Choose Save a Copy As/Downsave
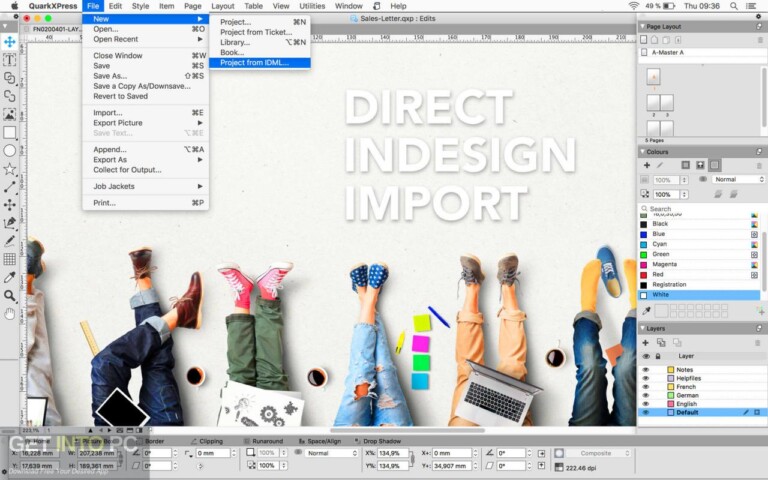 [x=145, y=86]
